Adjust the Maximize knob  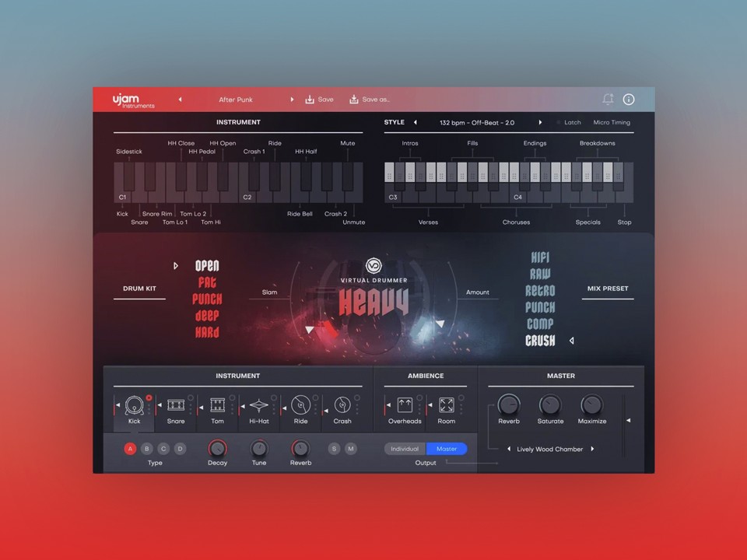point(591,405)
